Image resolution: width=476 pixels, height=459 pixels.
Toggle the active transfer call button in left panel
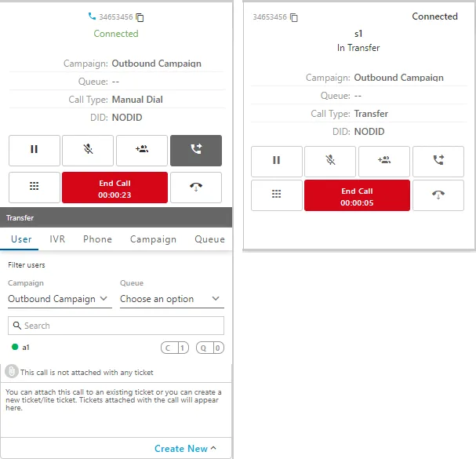pos(196,151)
